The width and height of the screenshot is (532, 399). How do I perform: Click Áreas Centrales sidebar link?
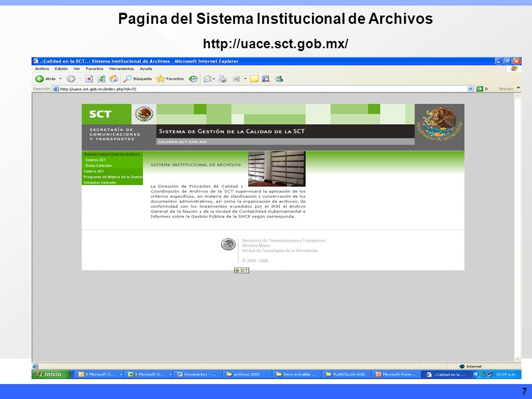click(99, 166)
